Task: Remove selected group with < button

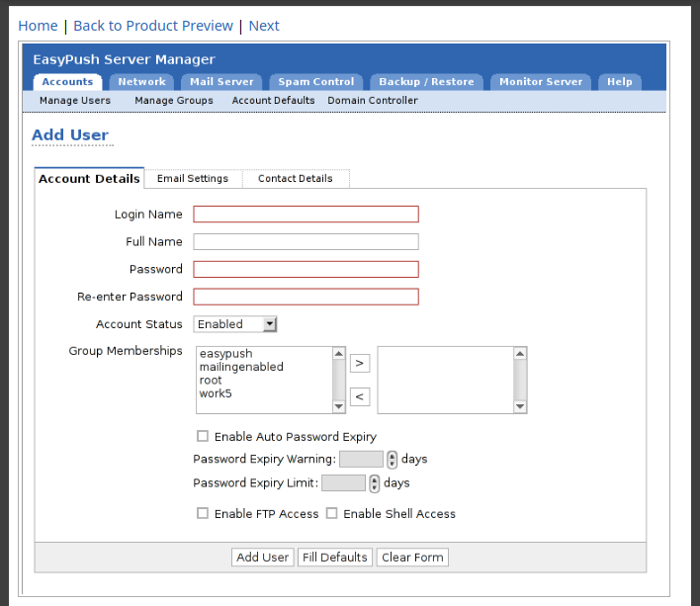Action: 360,396
